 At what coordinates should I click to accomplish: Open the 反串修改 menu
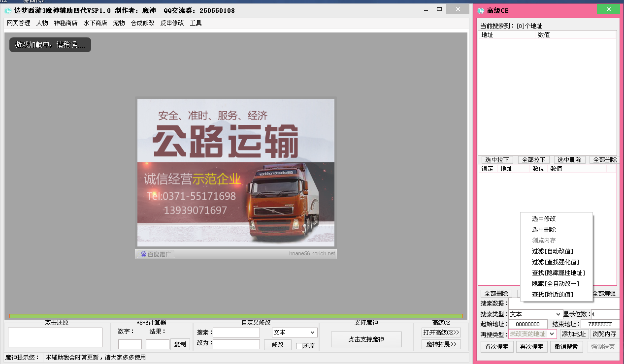click(172, 23)
